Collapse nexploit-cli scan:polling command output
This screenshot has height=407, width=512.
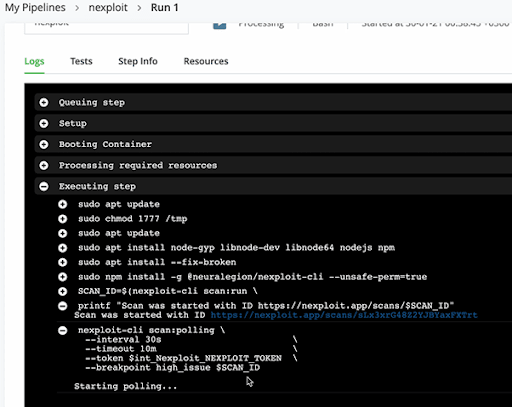click(63, 330)
